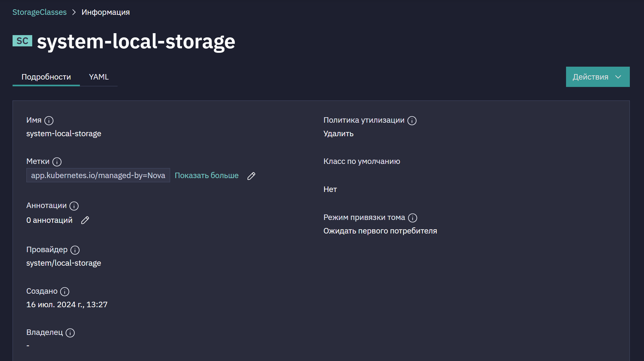Click the Информация breadcrumb text
Image resolution: width=644 pixels, height=361 pixels.
(x=106, y=12)
